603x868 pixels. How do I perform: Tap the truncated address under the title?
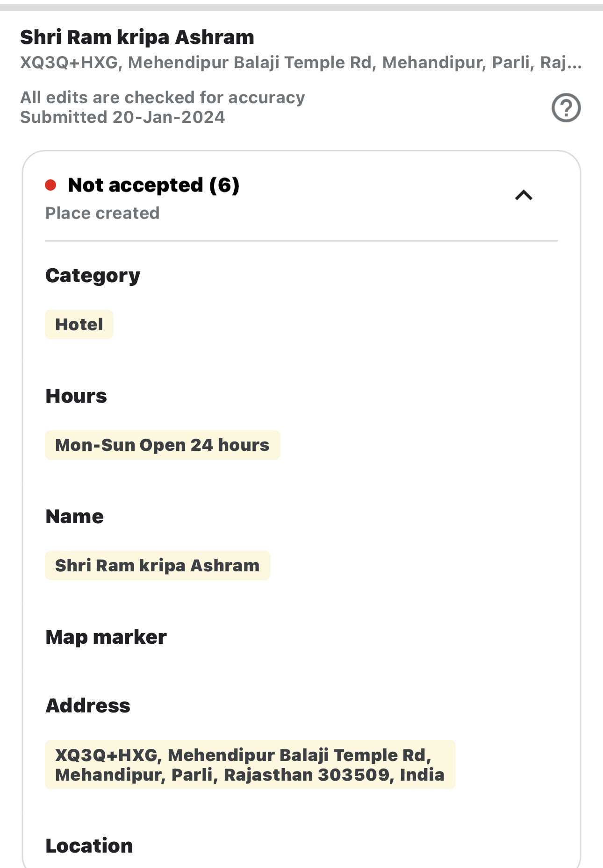click(x=301, y=63)
